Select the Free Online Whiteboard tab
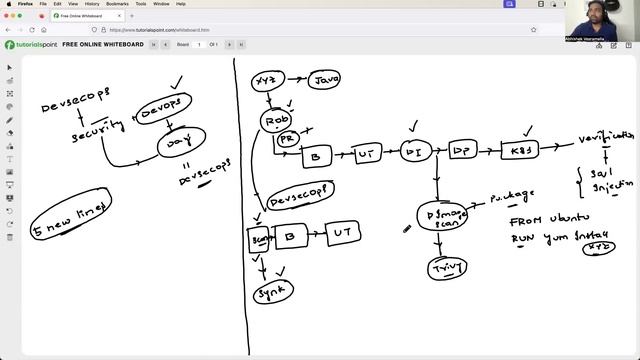 87,16
